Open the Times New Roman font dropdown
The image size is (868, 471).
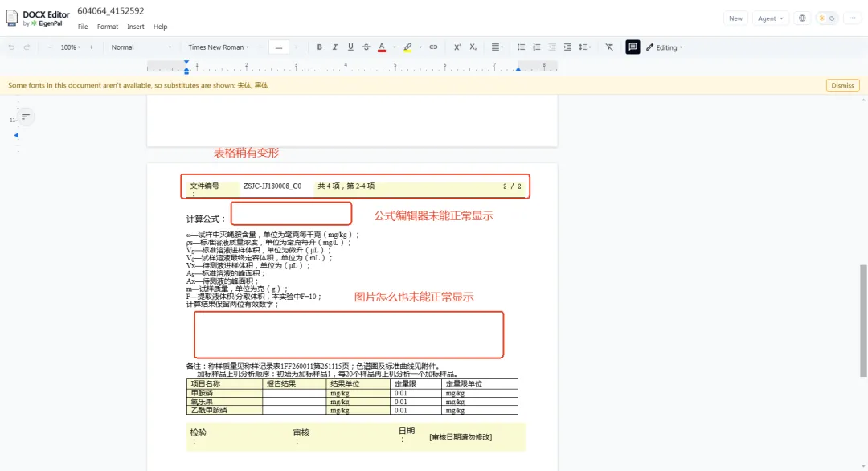pos(218,47)
